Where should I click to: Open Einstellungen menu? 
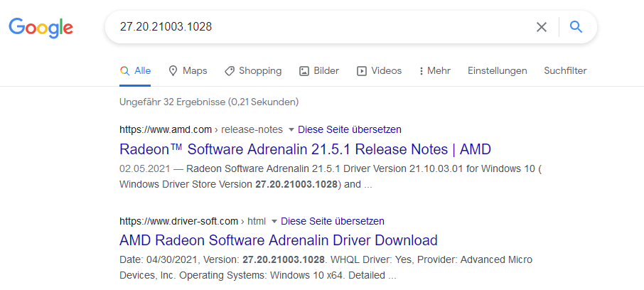pos(497,71)
